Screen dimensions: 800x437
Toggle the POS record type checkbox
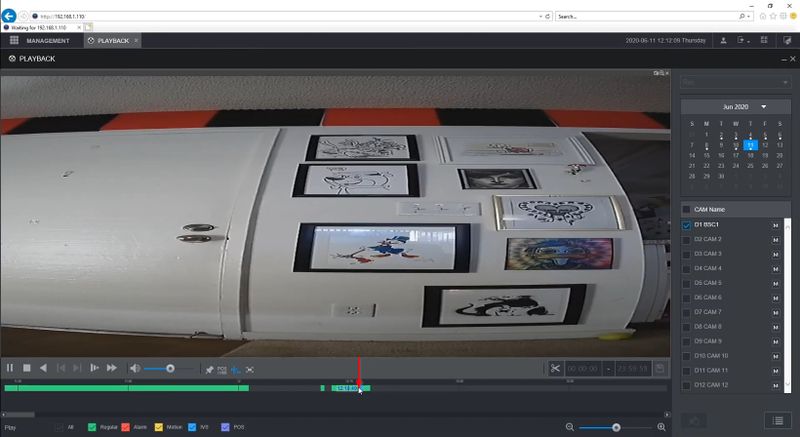click(x=225, y=427)
